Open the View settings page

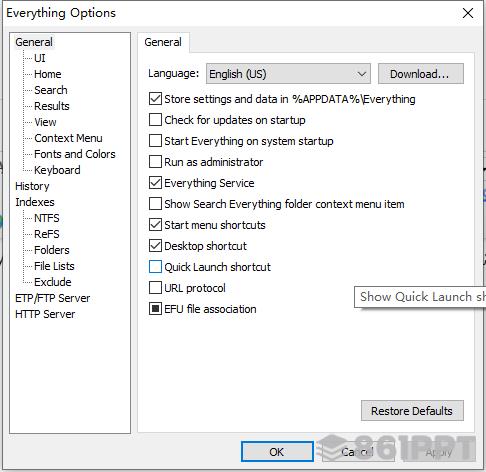tap(45, 122)
